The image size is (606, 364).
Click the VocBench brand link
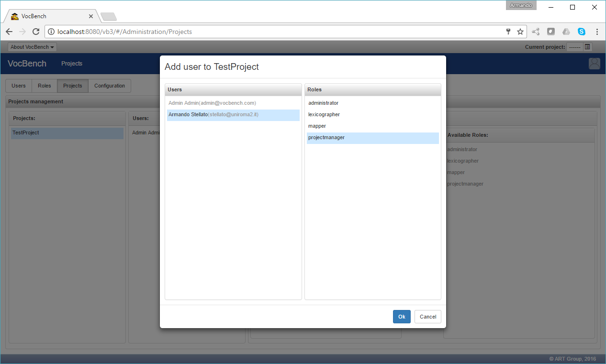point(27,64)
